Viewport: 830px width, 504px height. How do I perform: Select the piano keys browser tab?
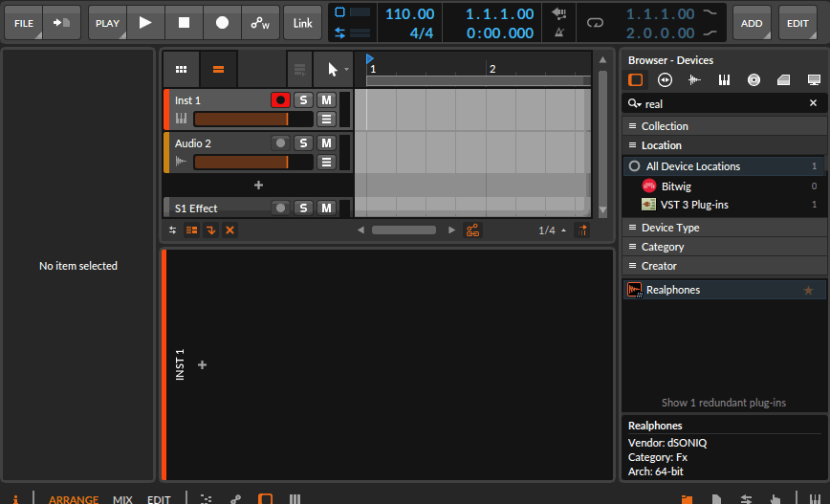pos(724,80)
